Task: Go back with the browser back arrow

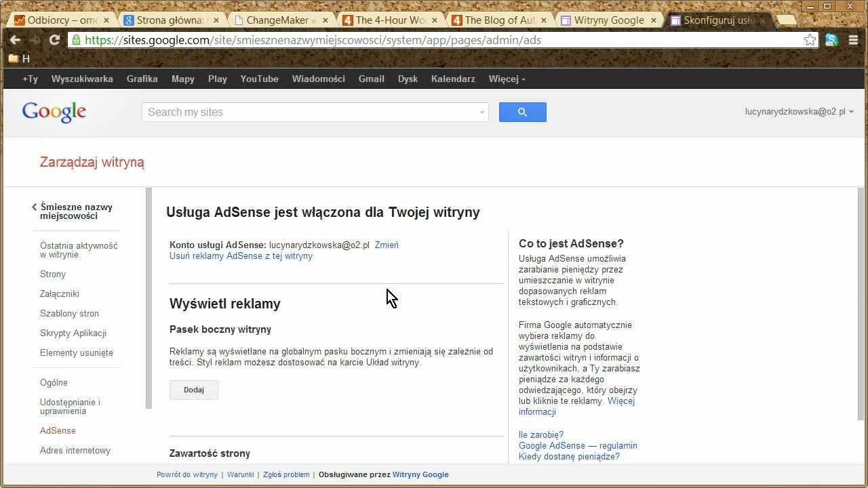Action: tap(15, 40)
